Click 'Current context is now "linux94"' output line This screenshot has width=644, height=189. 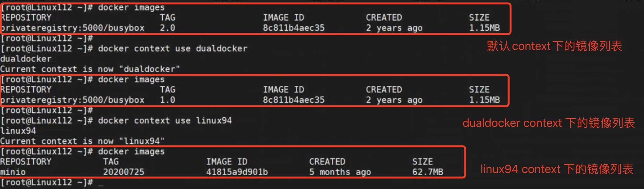point(82,141)
